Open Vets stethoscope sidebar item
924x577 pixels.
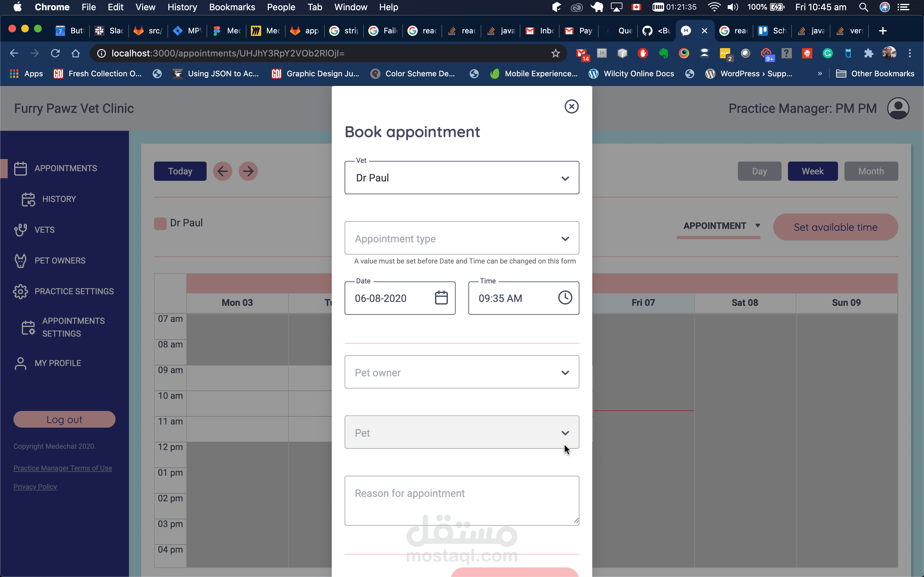click(44, 230)
